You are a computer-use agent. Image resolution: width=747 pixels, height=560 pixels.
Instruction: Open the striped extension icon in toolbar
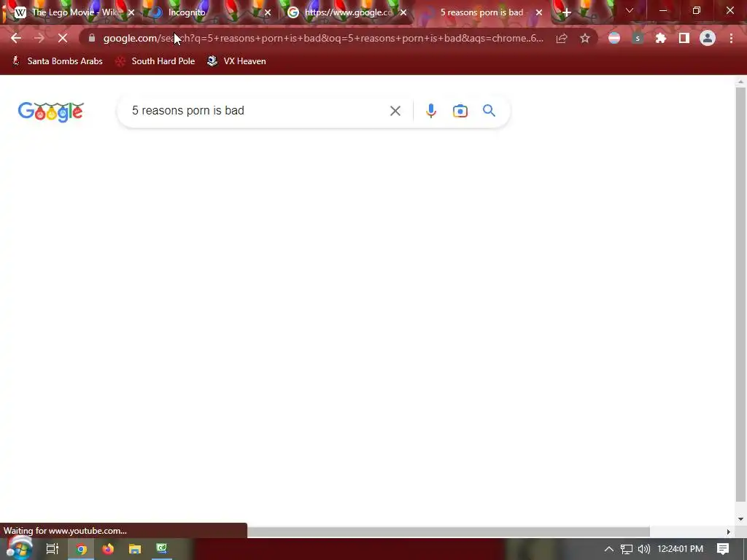pyautogui.click(x=614, y=38)
